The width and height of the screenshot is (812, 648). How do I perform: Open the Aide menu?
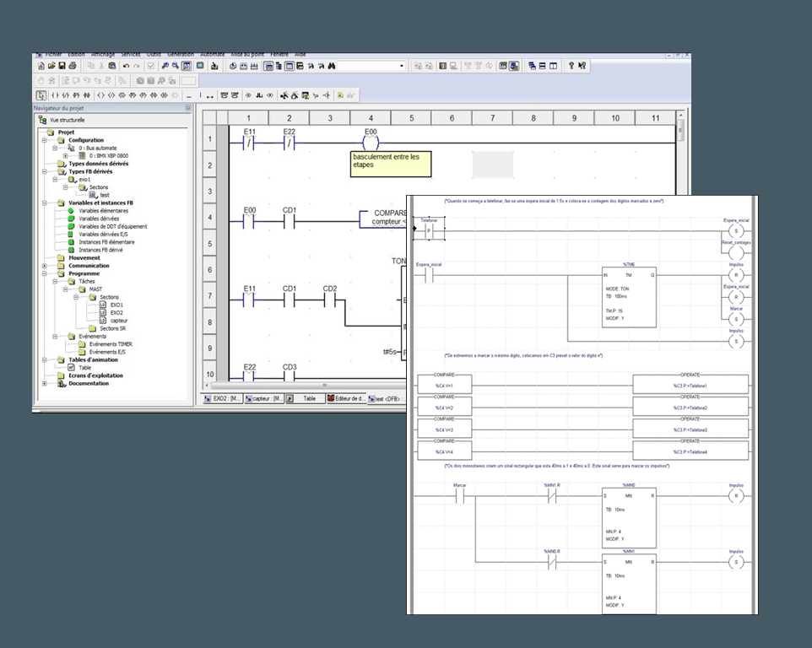pyautogui.click(x=300, y=54)
